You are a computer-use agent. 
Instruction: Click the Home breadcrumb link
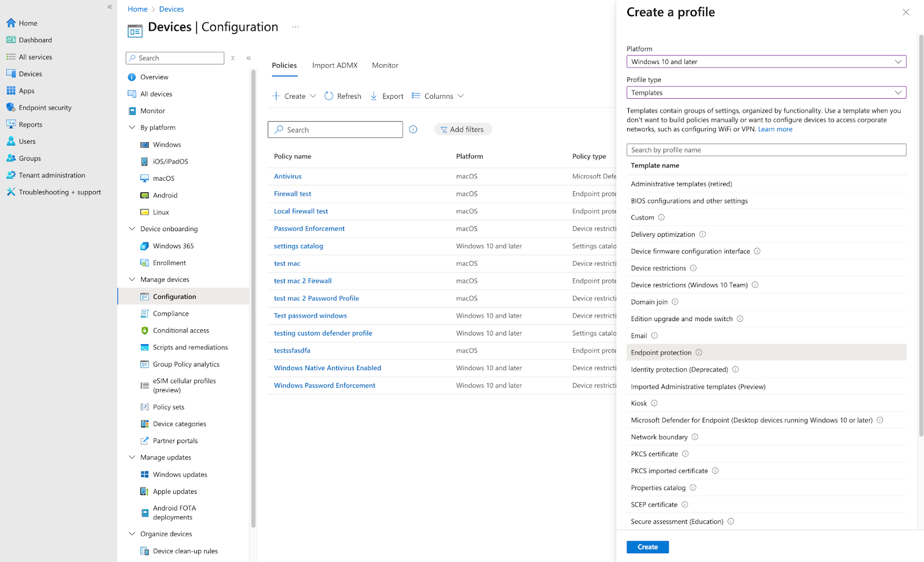tap(137, 9)
